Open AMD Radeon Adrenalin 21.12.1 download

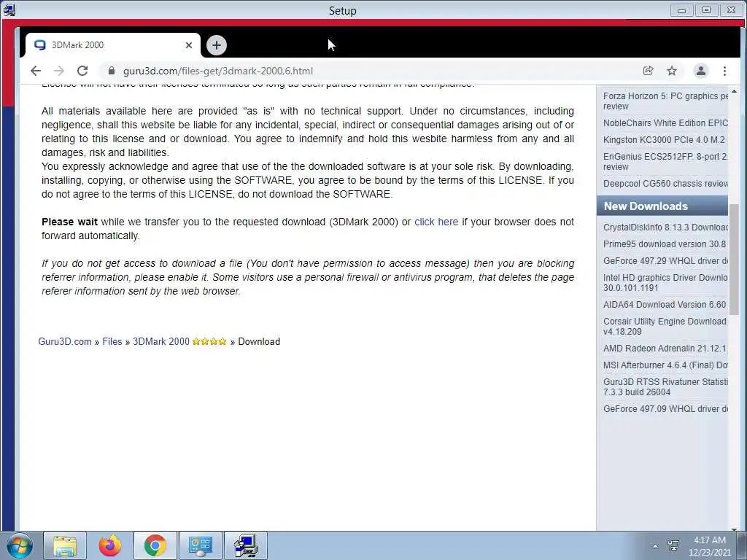(x=665, y=348)
